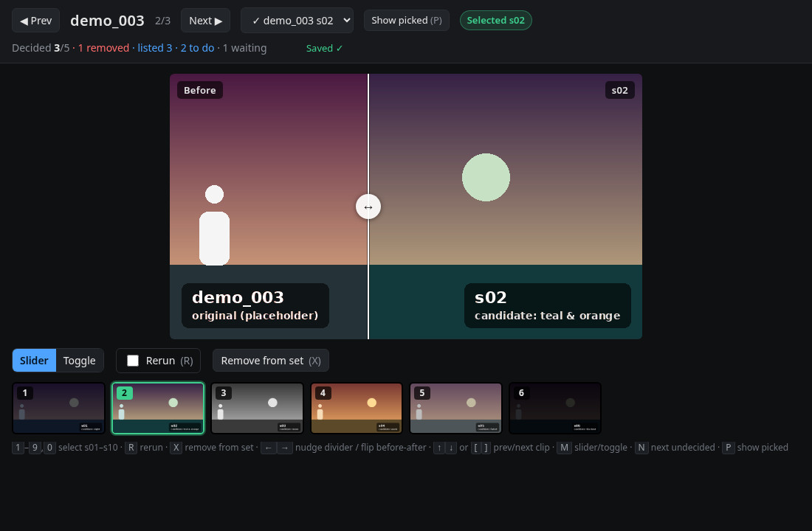Click the '1 waiting' status text
Viewport: 812px width, 531px height.
pyautogui.click(x=244, y=48)
